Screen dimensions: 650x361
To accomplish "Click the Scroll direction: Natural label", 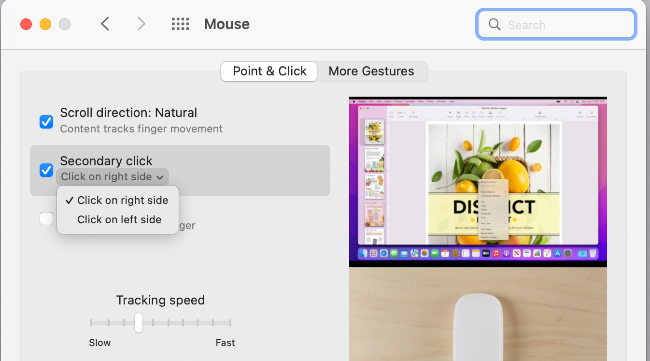I will (129, 113).
